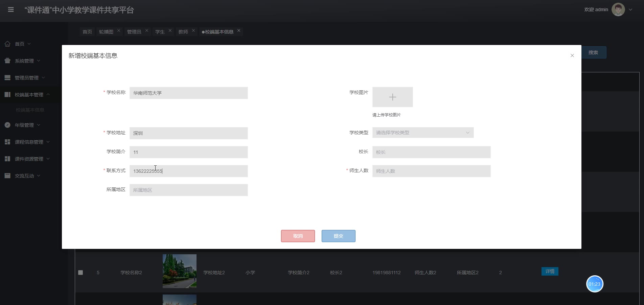
Task: Click the 管理员管理 sidebar icon
Action: click(7, 77)
